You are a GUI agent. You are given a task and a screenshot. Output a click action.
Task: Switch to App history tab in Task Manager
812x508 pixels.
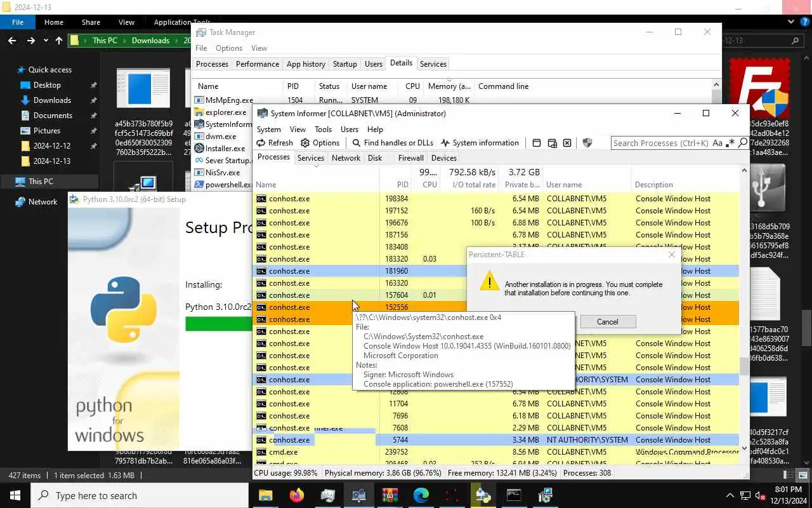tap(306, 64)
